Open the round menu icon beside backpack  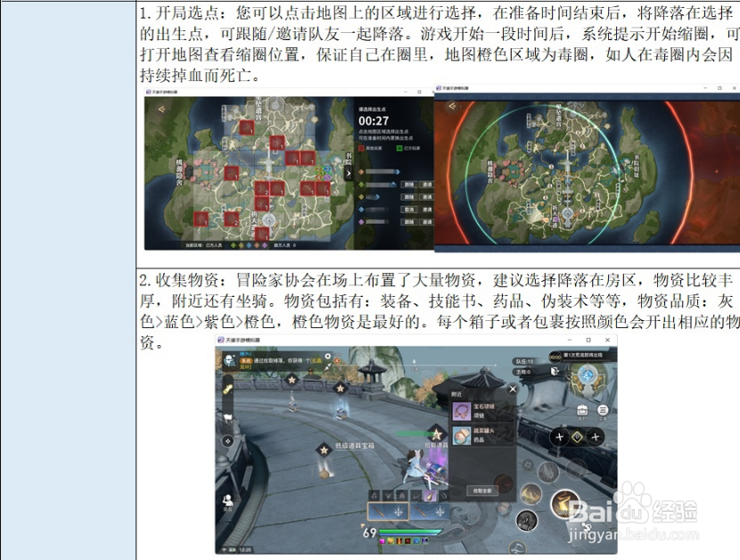click(x=603, y=411)
